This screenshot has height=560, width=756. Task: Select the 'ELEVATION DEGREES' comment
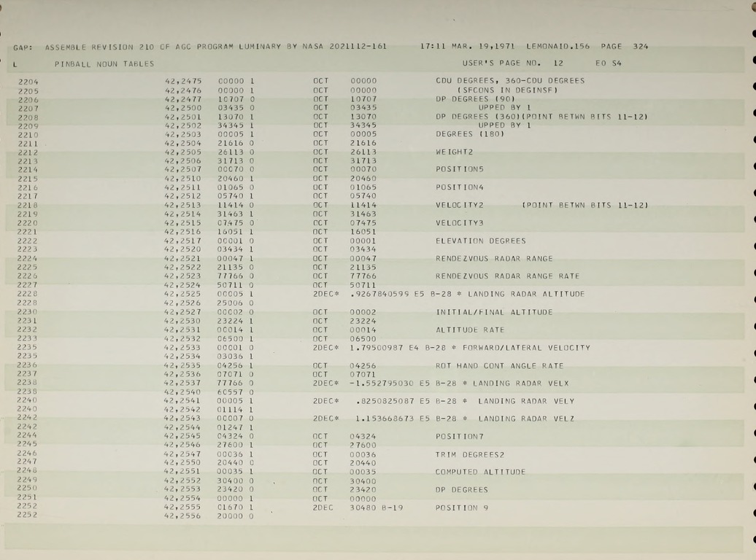(481, 241)
